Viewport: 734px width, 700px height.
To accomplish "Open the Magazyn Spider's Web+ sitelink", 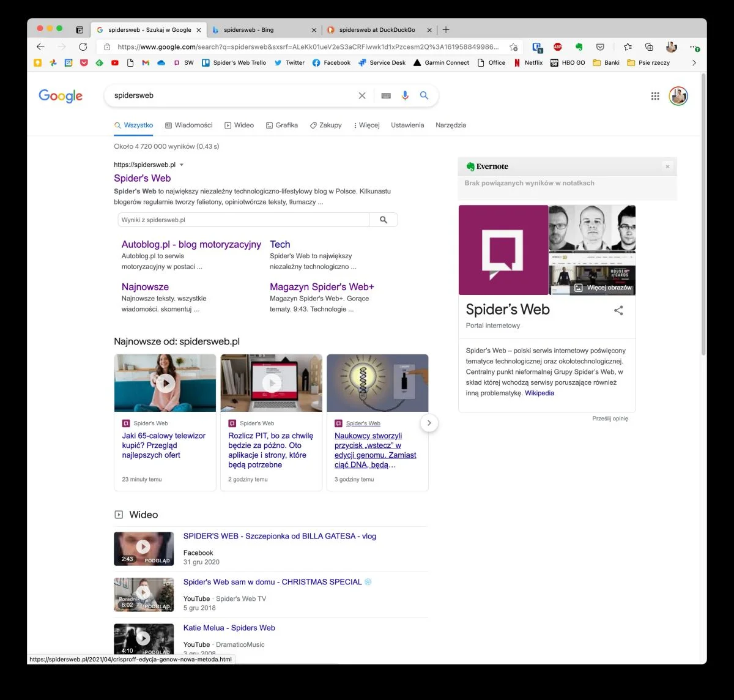I will (322, 286).
